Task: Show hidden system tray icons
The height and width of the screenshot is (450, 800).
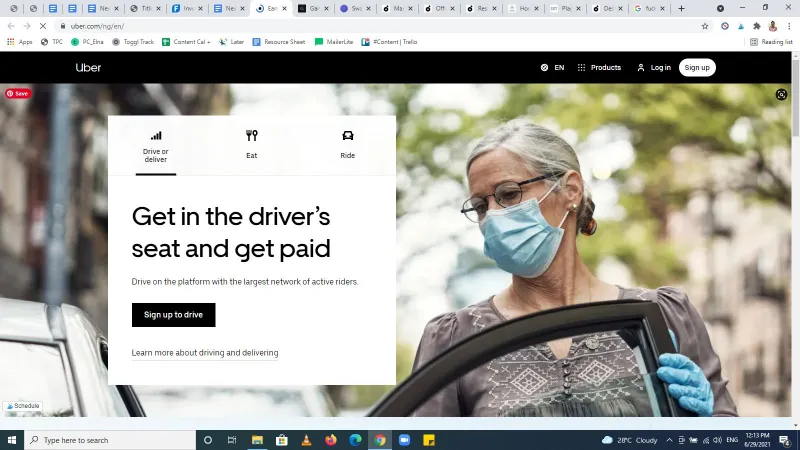Action: [669, 440]
